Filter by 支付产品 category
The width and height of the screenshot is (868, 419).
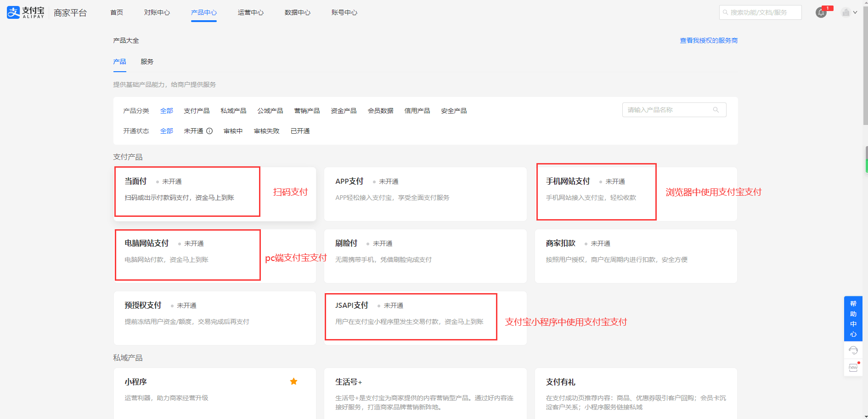[197, 111]
